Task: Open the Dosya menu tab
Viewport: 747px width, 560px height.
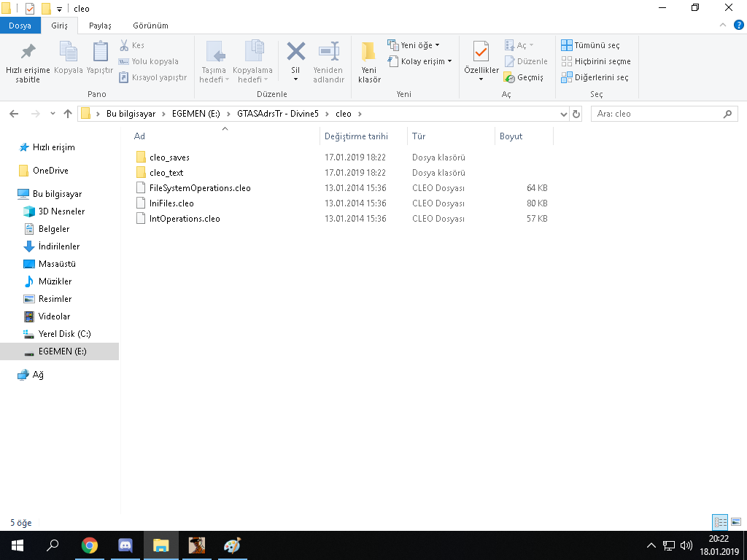Action: click(20, 26)
